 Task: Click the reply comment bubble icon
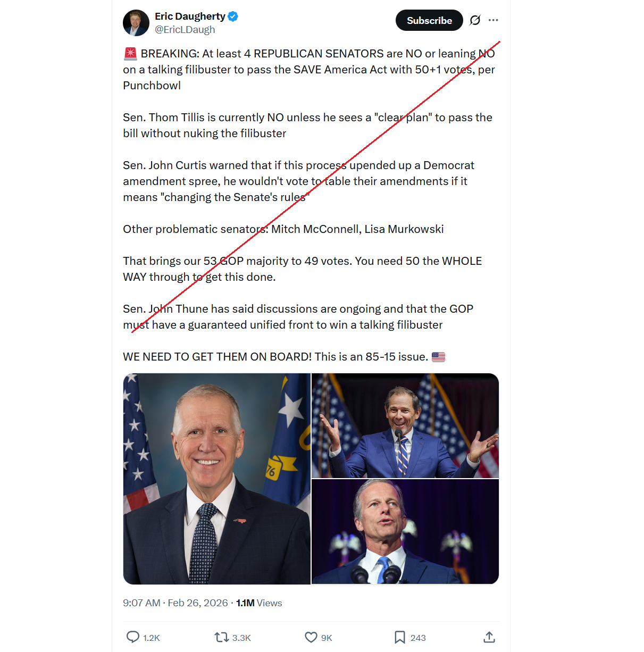133,637
